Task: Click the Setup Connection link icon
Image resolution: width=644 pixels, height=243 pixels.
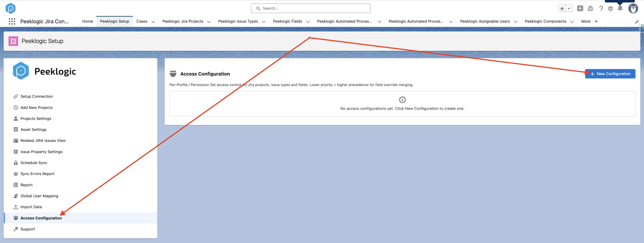Action: pos(16,97)
